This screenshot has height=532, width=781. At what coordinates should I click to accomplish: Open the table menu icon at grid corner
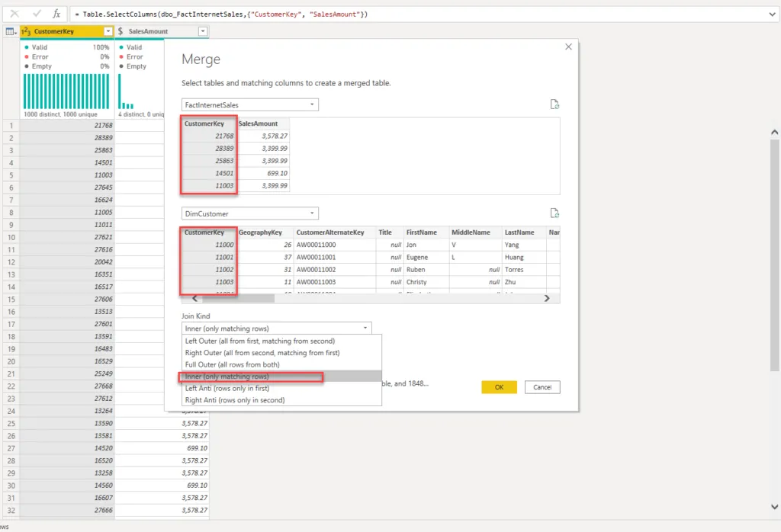pyautogui.click(x=10, y=31)
